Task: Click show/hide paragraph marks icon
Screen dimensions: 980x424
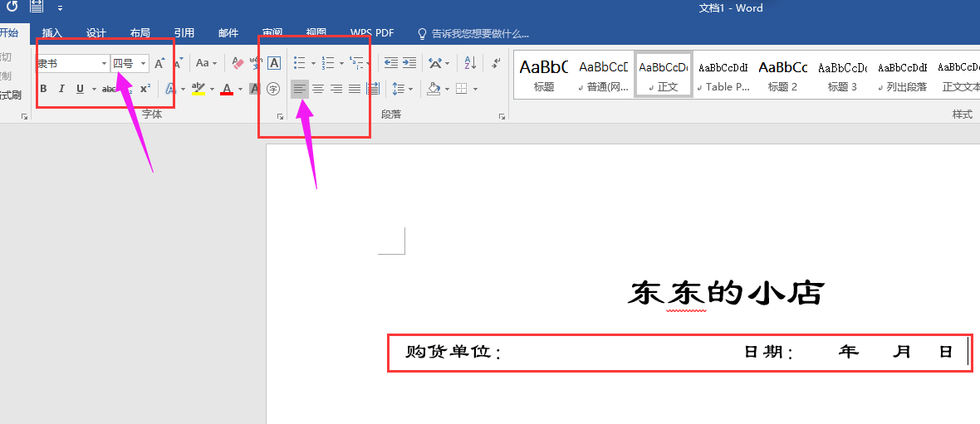Action: coord(496,63)
